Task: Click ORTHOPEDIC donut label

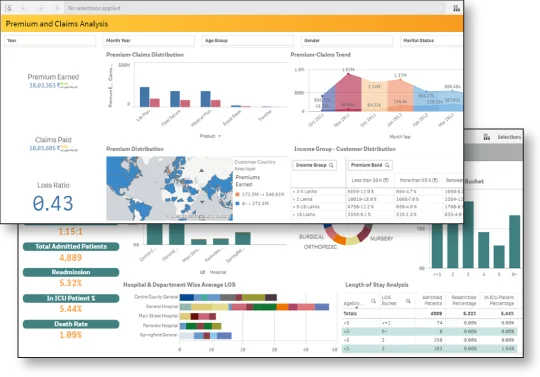Action: point(320,247)
